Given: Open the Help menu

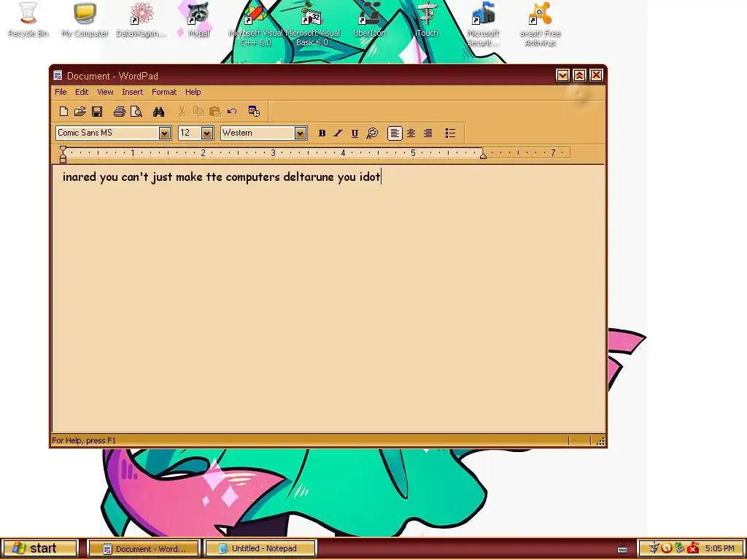Looking at the screenshot, I should click(x=193, y=92).
